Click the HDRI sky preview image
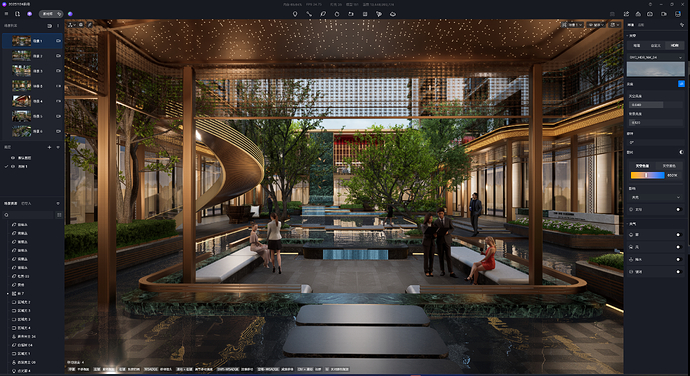This screenshot has width=690, height=376. [655, 69]
